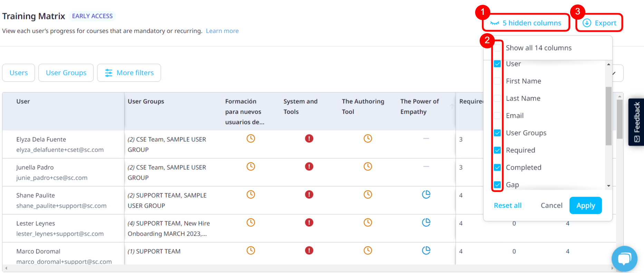This screenshot has width=644, height=273.
Task: Click Shane Paulite's Power of Empathy progress icon
Action: 426,195
